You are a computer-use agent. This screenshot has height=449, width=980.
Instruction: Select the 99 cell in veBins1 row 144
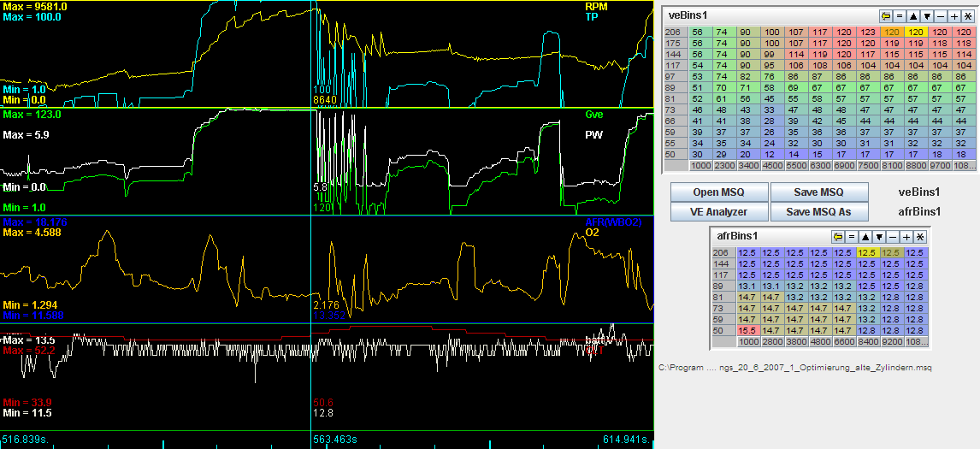click(772, 55)
